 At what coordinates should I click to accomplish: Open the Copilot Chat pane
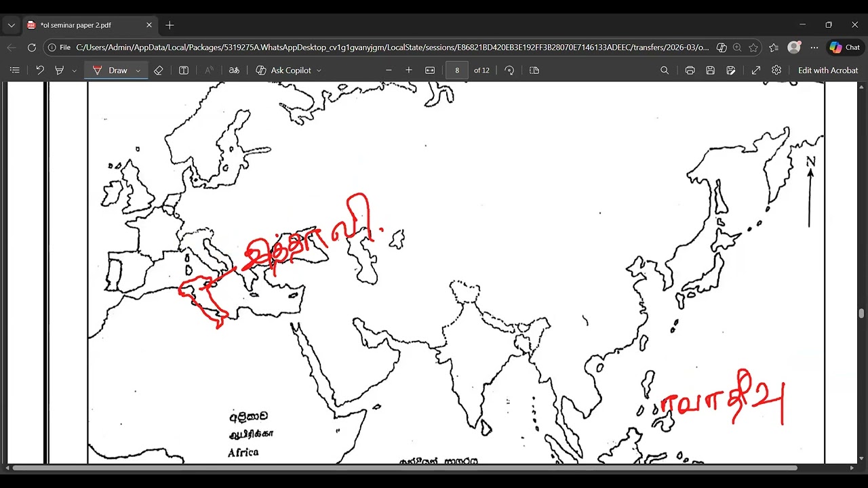(x=845, y=47)
